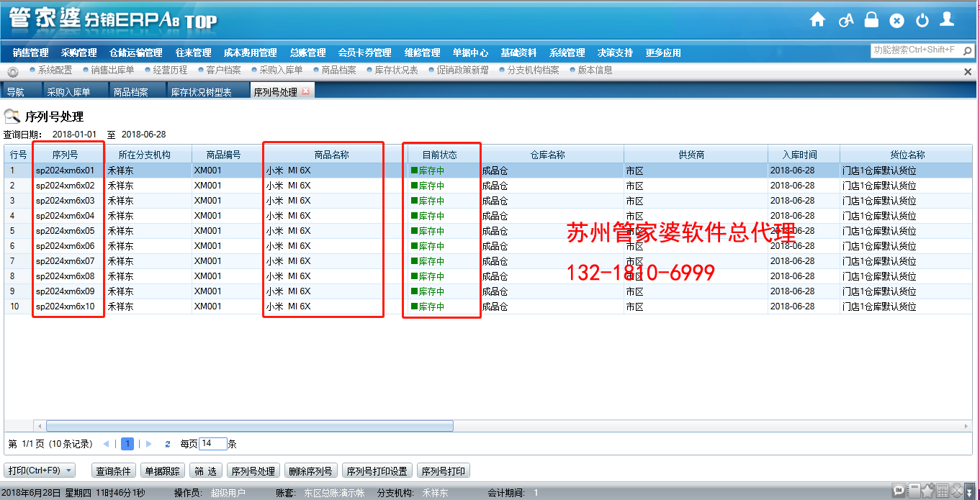
Task: Open the calculator icon in status bar
Action: click(x=942, y=491)
